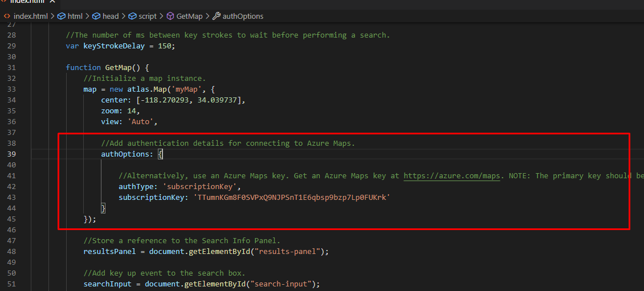Click the purple method icon before GetMap
This screenshot has height=291, width=644.
point(170,17)
